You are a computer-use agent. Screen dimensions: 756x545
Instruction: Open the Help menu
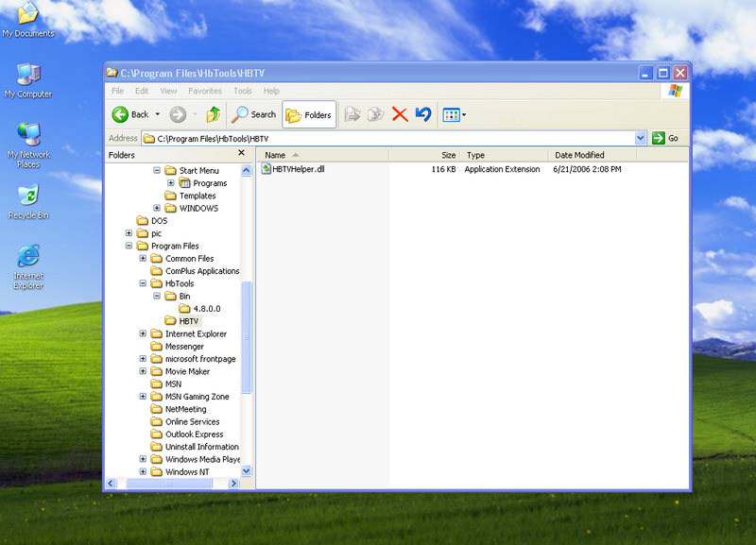271,91
